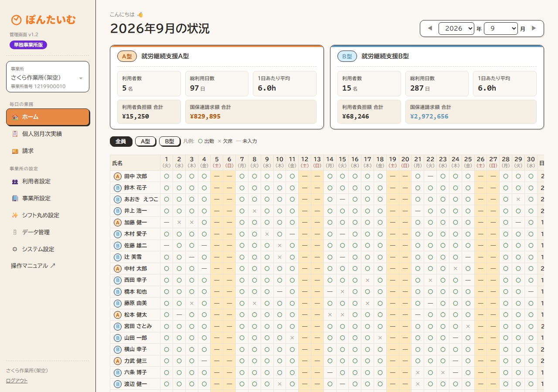The image size is (558, 392).
Task: Open データ管理 in the sidebar
Action: [x=48, y=233]
